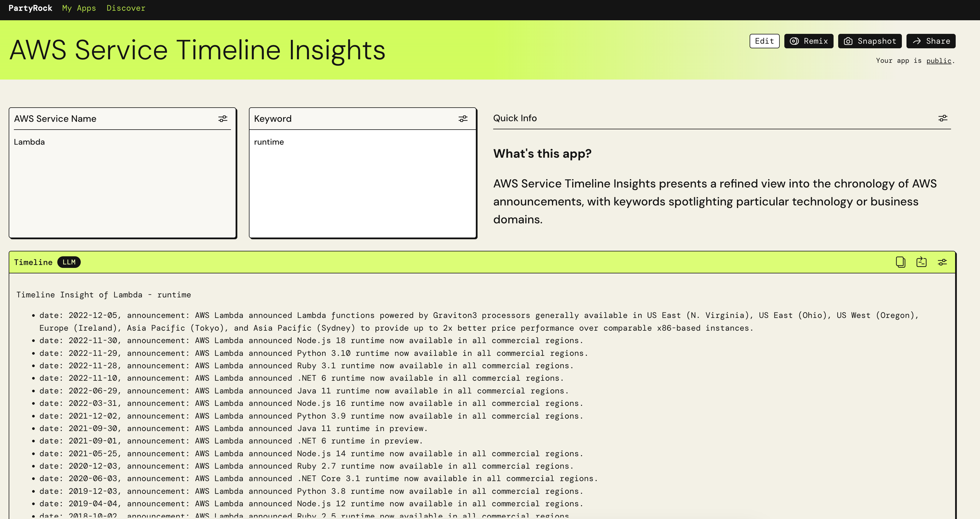Open the Discover menu item
Screen dimensions: 980x519
coord(126,8)
